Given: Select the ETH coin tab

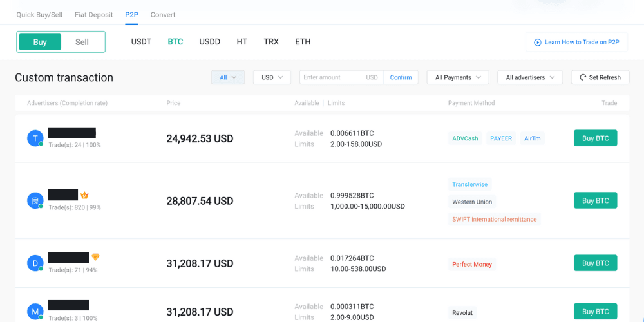Looking at the screenshot, I should (x=303, y=42).
